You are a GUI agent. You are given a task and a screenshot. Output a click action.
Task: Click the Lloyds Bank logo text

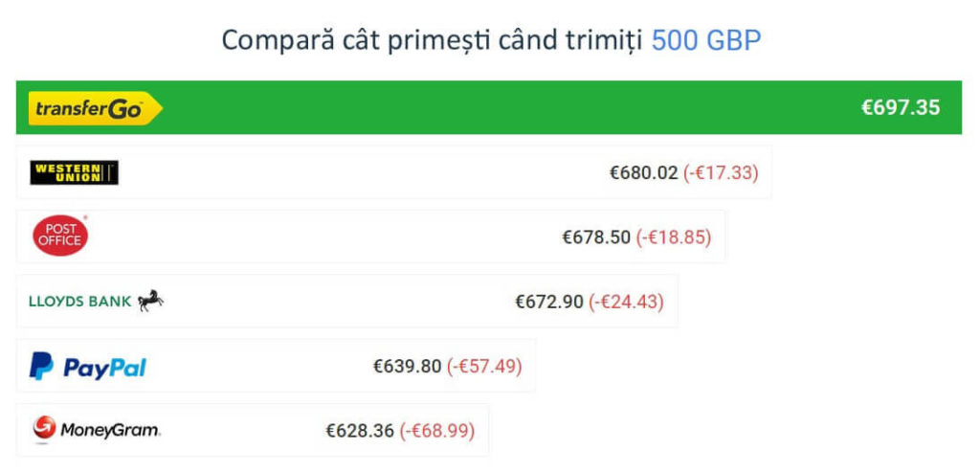[x=80, y=302]
